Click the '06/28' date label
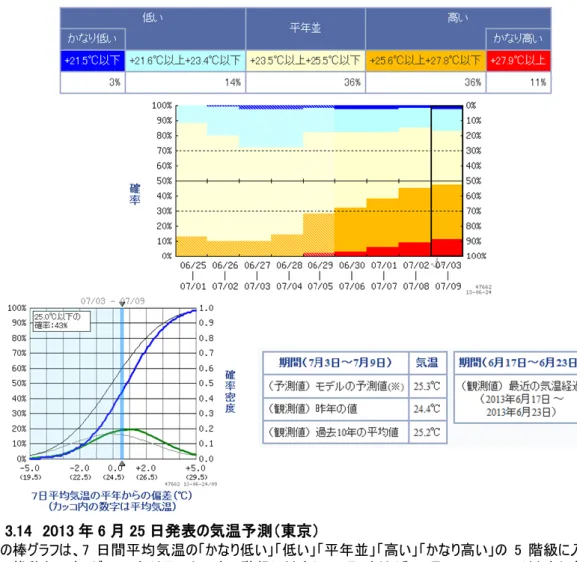This screenshot has width=577, height=562. coord(289,265)
